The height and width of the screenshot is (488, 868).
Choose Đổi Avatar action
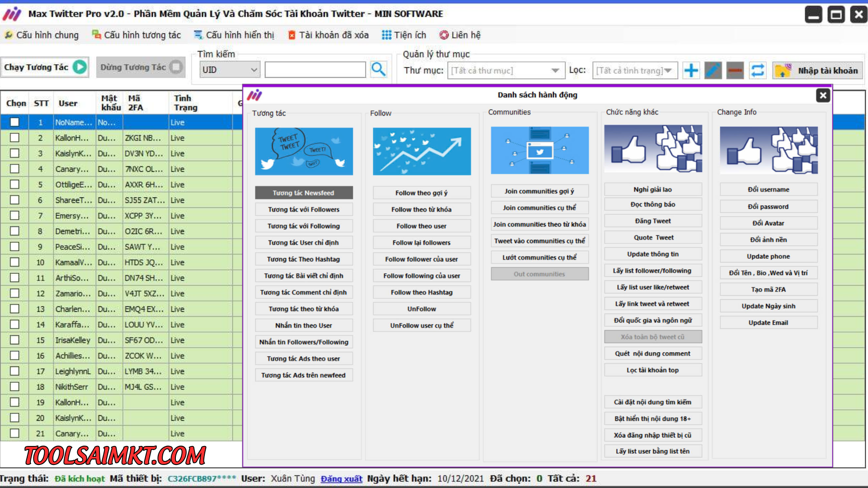coord(769,223)
